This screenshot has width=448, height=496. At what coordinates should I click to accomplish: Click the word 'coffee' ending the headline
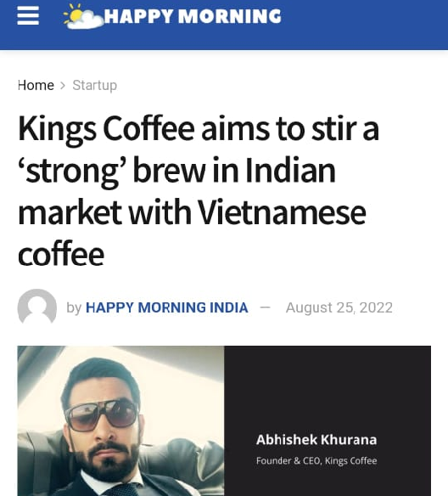pyautogui.click(x=61, y=254)
